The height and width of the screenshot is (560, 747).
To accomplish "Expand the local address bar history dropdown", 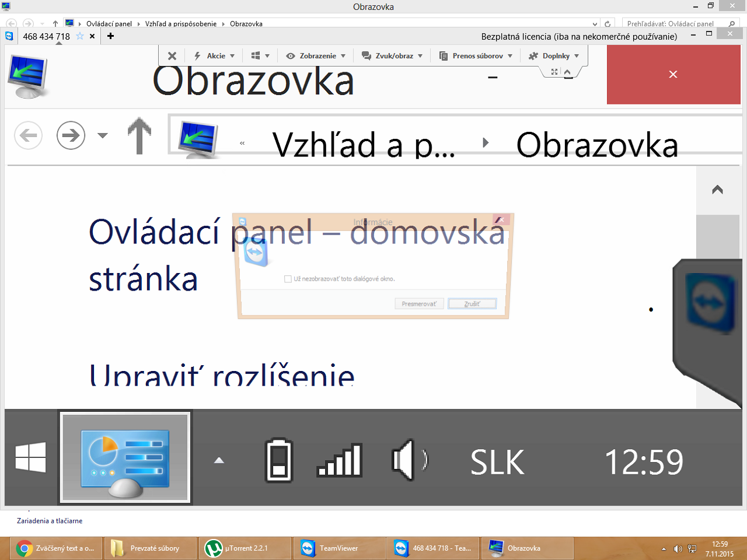I will (x=595, y=24).
